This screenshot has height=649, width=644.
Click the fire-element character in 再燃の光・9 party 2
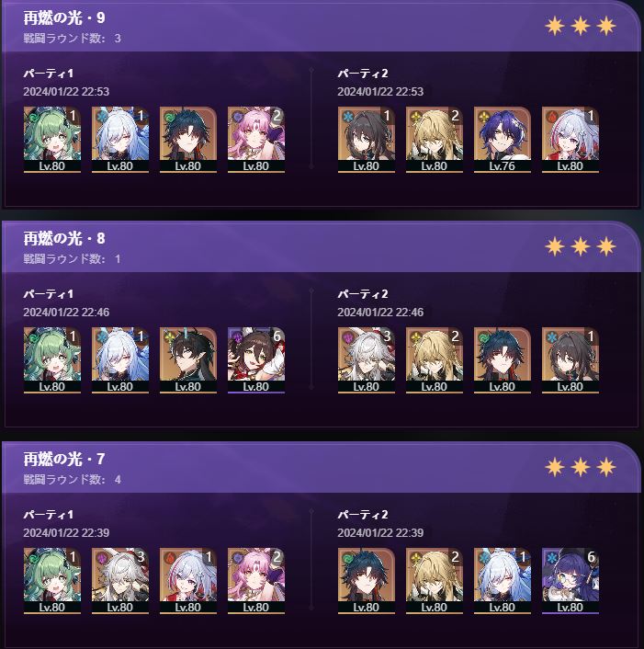click(570, 140)
